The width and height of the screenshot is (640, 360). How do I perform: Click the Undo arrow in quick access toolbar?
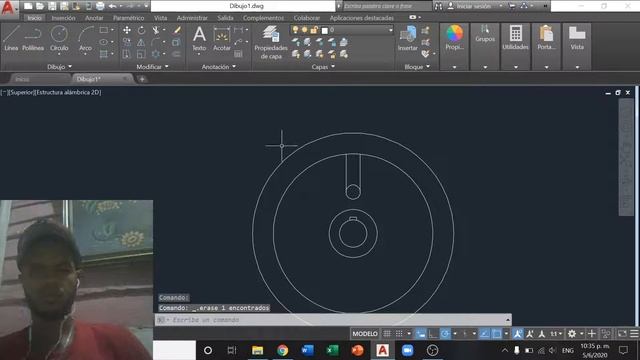pyautogui.click(x=112, y=6)
